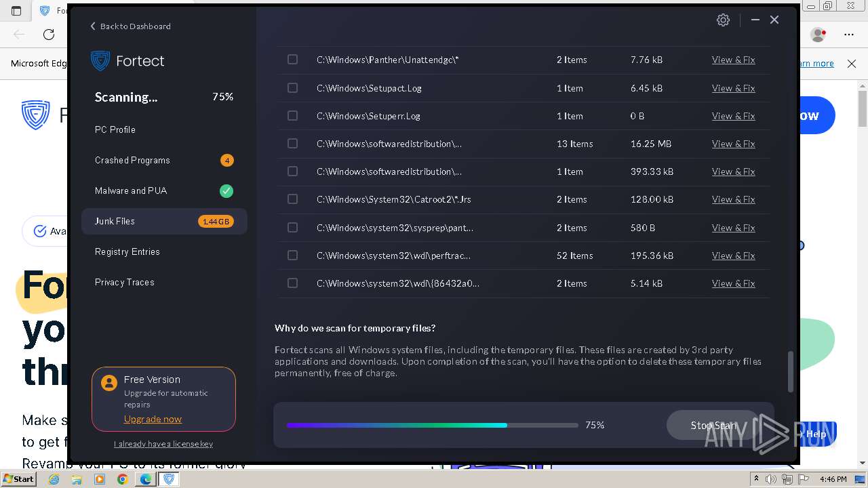View & Fix the Setupact.Log entry

click(733, 88)
